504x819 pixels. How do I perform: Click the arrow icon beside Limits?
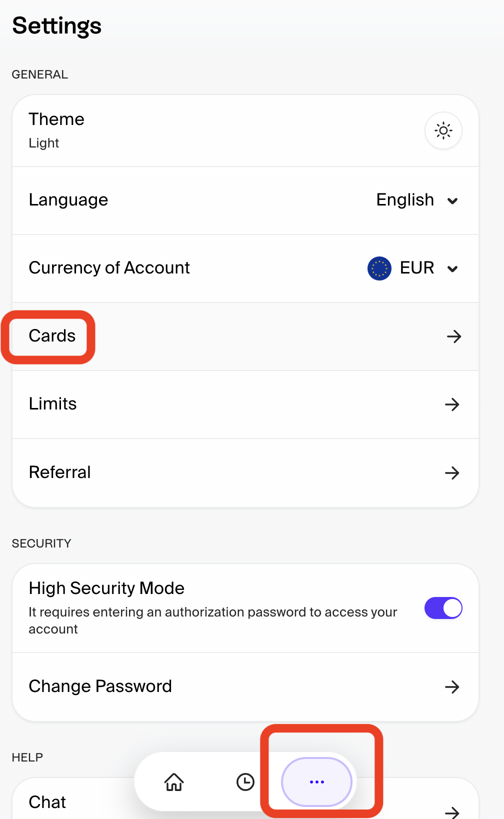point(452,404)
